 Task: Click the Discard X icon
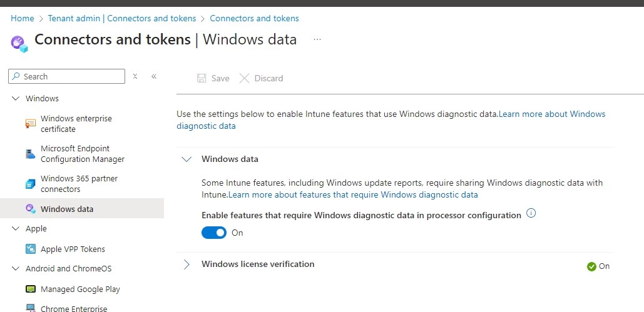point(244,78)
